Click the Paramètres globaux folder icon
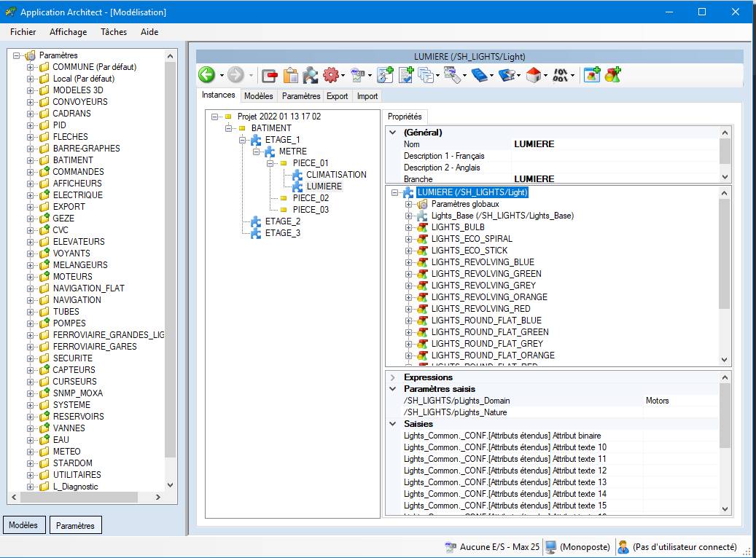 pos(422,204)
